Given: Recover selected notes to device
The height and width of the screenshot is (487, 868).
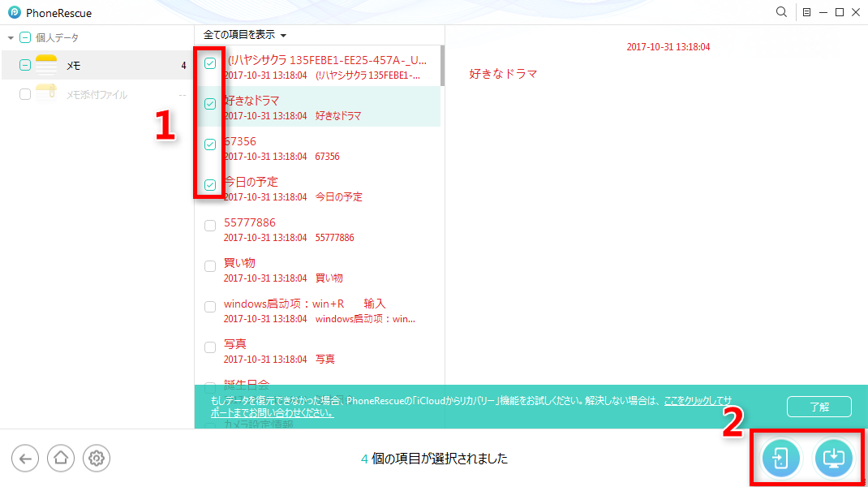Looking at the screenshot, I should tap(781, 459).
